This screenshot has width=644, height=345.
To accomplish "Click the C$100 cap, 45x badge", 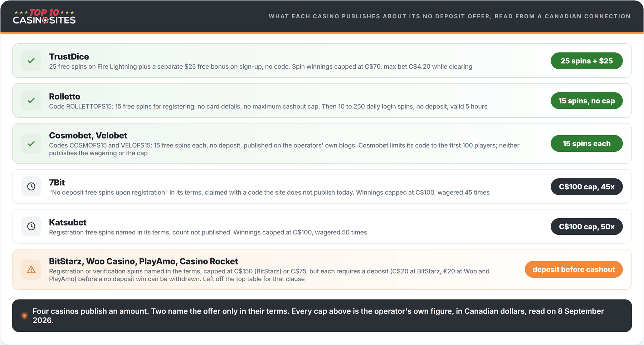I will [x=586, y=187].
